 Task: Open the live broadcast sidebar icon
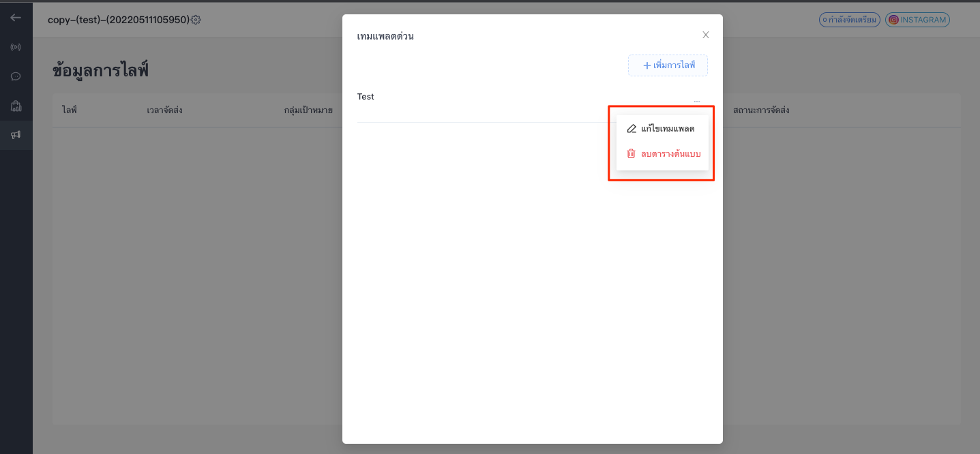pyautogui.click(x=16, y=47)
